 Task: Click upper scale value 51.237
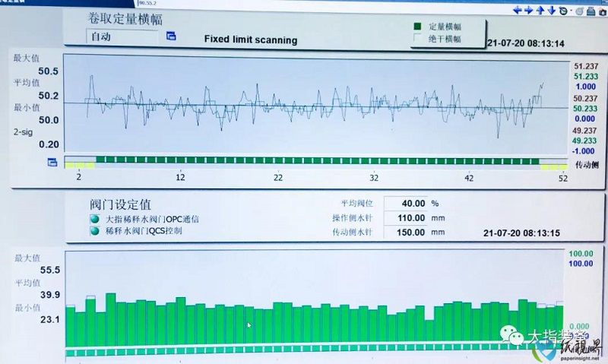[586, 66]
